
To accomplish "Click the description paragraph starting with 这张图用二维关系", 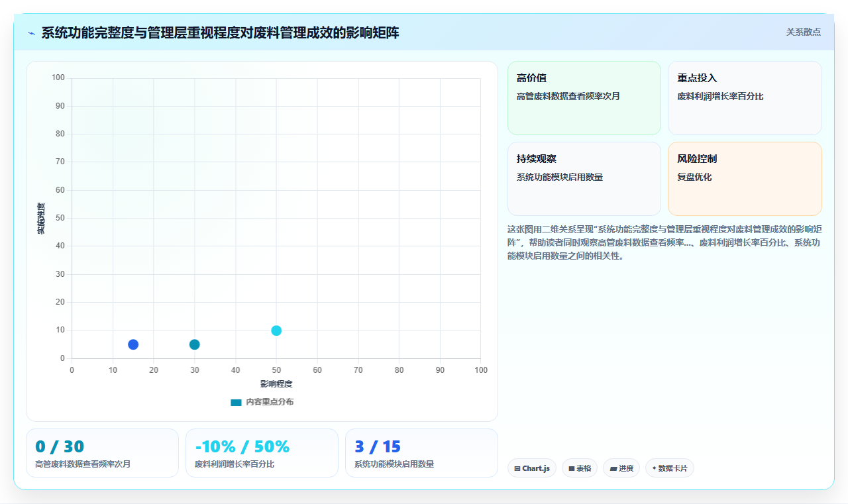I will pos(664,242).
